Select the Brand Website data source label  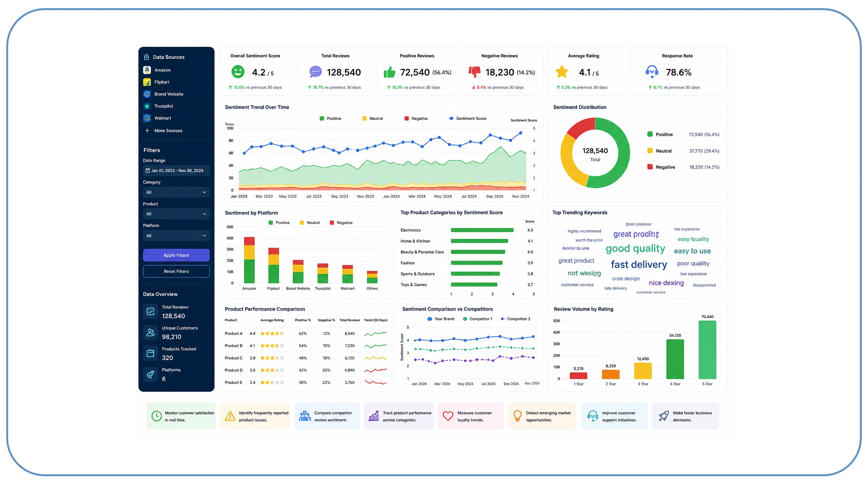(x=169, y=94)
